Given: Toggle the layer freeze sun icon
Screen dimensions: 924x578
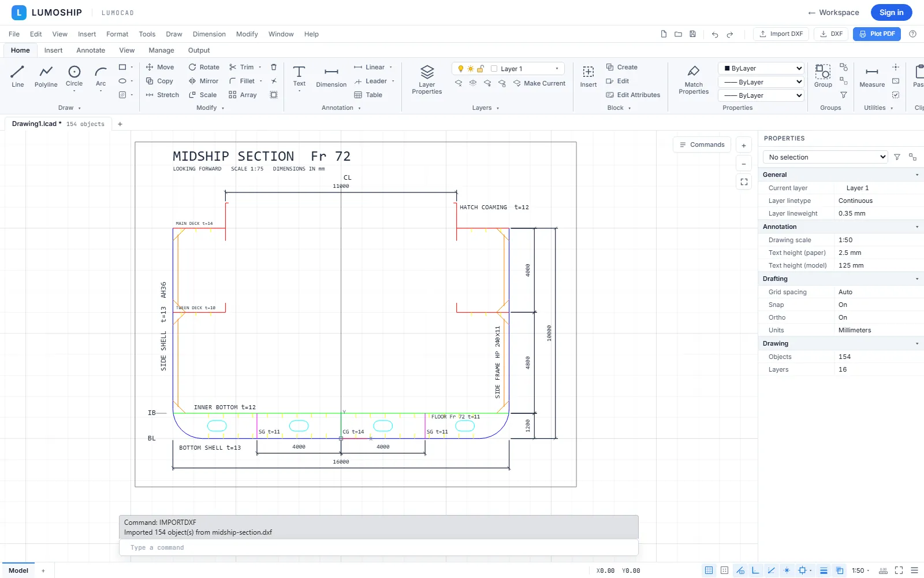Looking at the screenshot, I should click(x=470, y=69).
